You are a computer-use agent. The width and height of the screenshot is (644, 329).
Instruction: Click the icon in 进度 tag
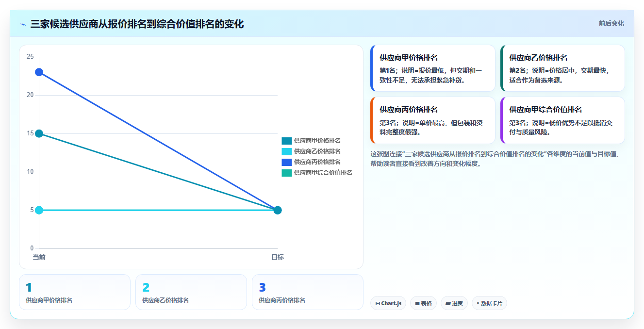(x=448, y=304)
